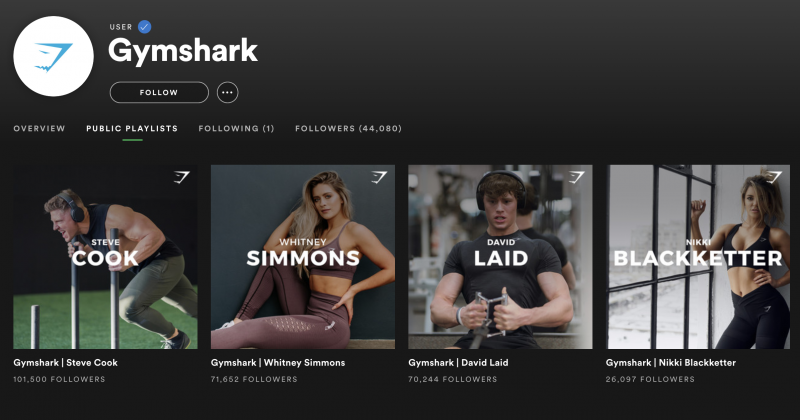
Task: Click the Gymshark | Whitney Simmons title link
Action: pos(278,363)
